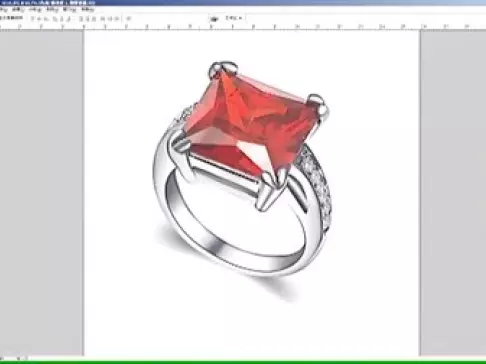
Task: Click the lone icon after the toolbar separator
Action: click(129, 18)
